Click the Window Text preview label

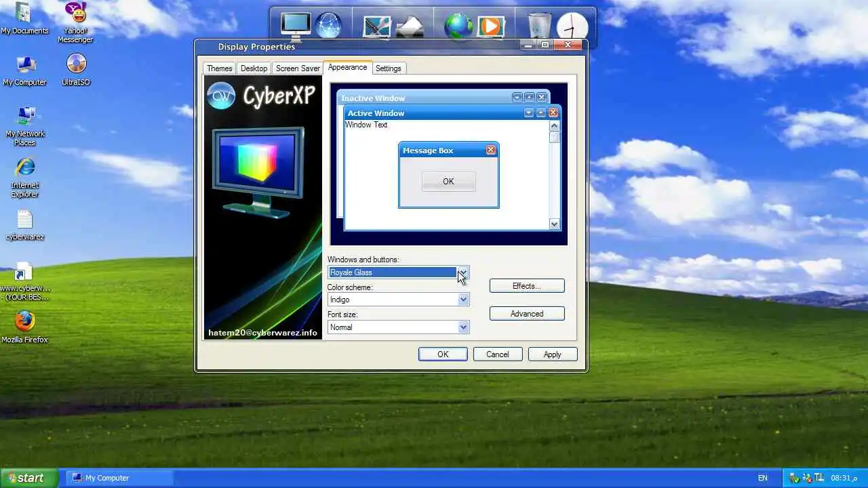[x=366, y=125]
